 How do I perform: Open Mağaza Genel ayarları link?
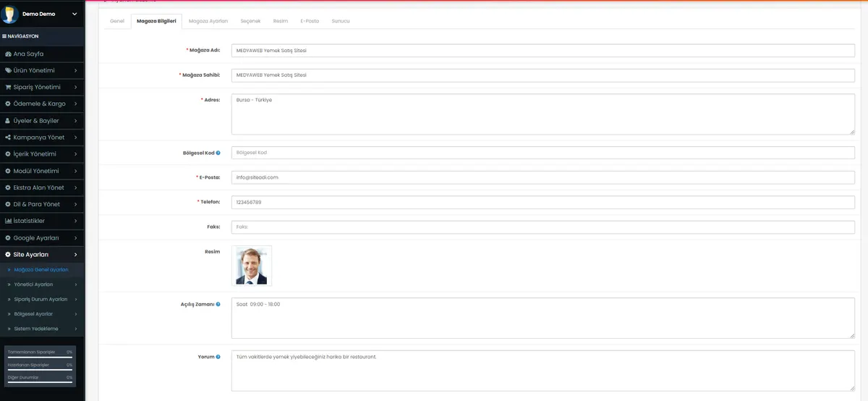click(x=41, y=269)
